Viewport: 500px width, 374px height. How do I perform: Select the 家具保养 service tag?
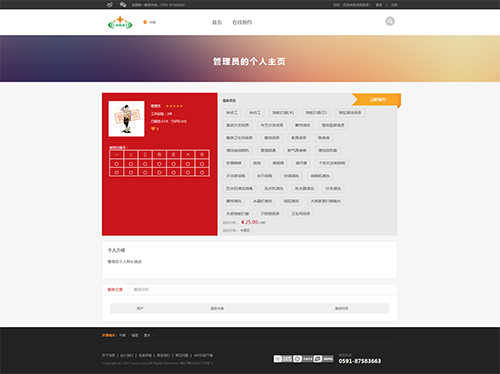[299, 138]
